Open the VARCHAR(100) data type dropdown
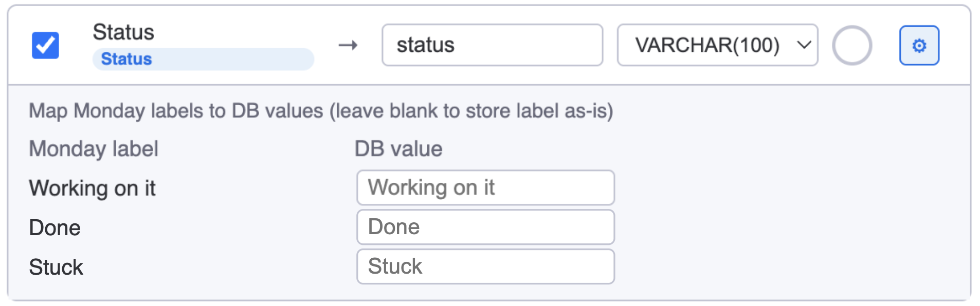The image size is (980, 306). point(717,45)
